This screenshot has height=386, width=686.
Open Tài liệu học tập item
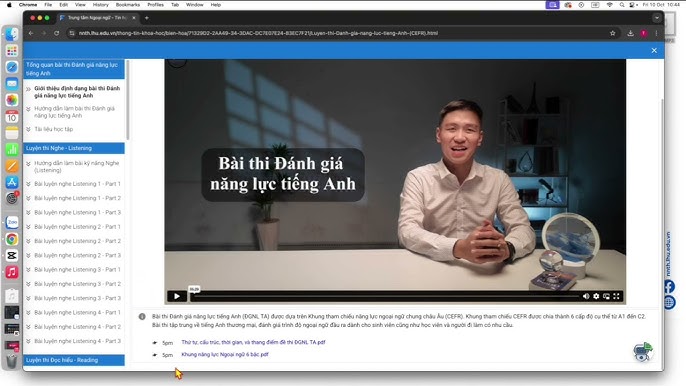[x=54, y=129]
